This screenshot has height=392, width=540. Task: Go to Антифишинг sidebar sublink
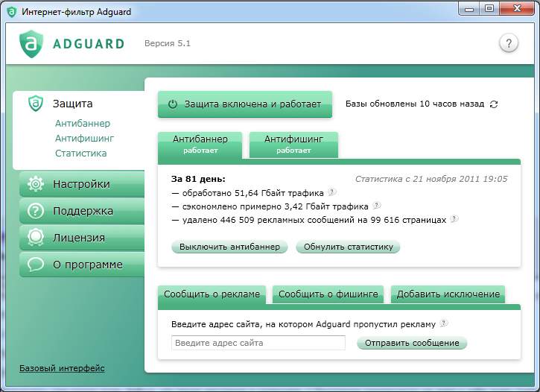pos(84,139)
